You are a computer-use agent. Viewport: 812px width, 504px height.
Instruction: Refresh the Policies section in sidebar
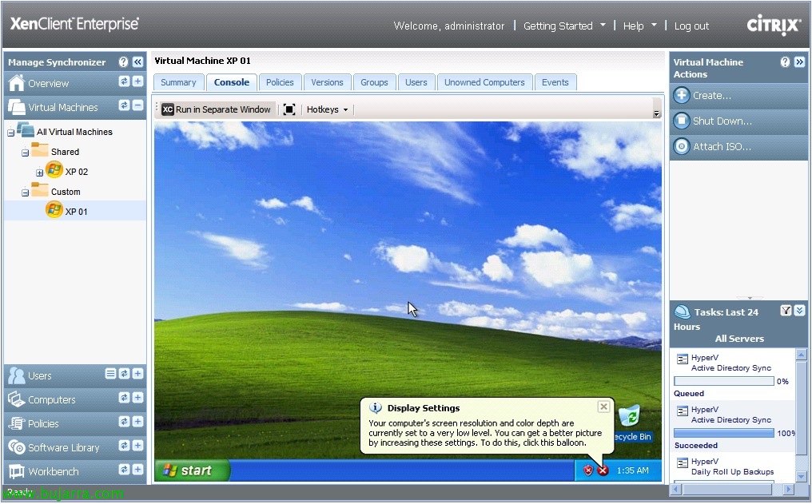click(x=125, y=422)
